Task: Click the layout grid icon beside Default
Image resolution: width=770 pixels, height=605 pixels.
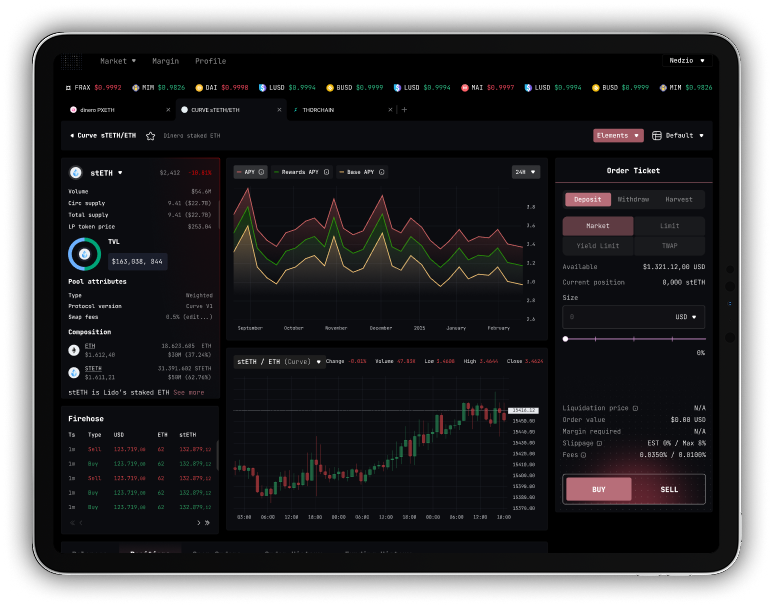Action: pos(657,136)
